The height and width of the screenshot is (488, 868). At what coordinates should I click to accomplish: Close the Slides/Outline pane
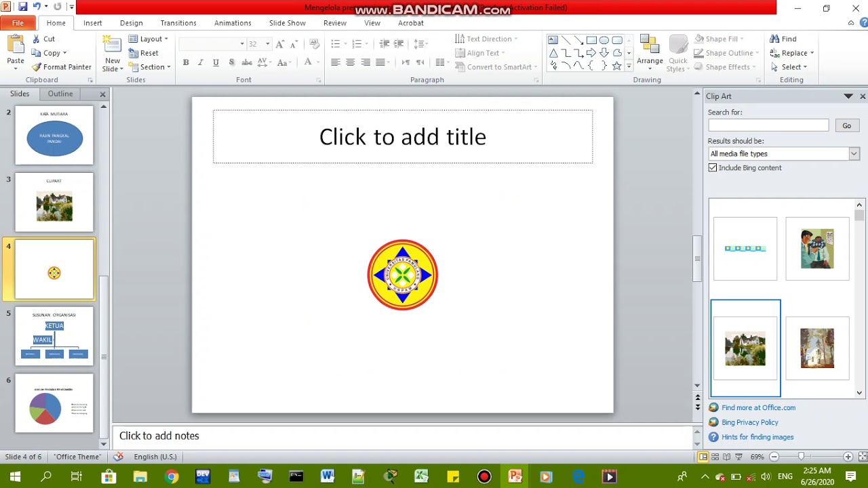(x=102, y=94)
